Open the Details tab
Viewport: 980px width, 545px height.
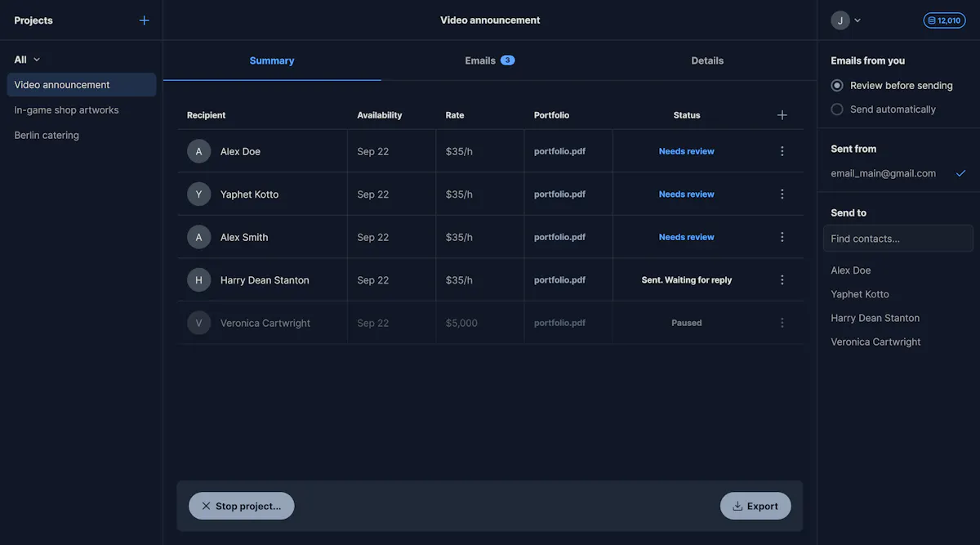click(x=707, y=60)
